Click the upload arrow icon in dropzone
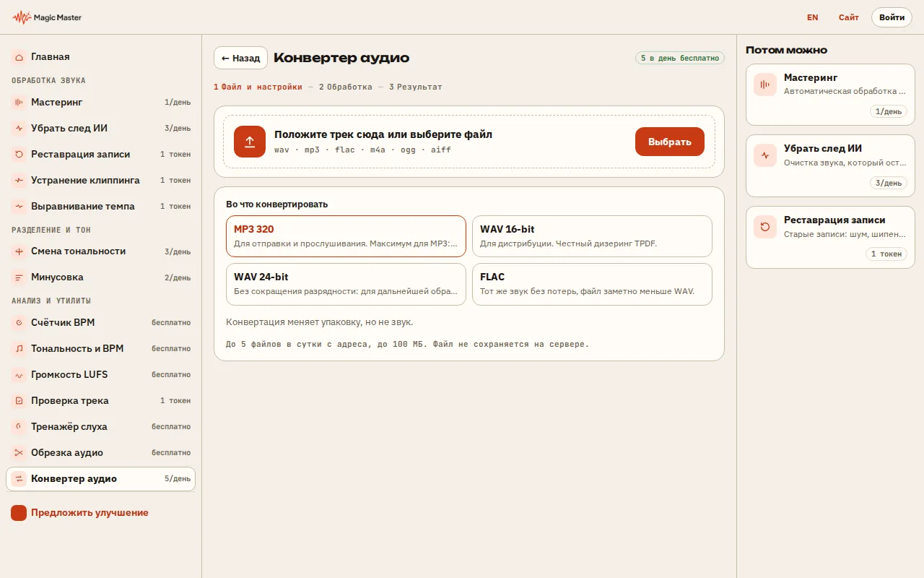 250,142
